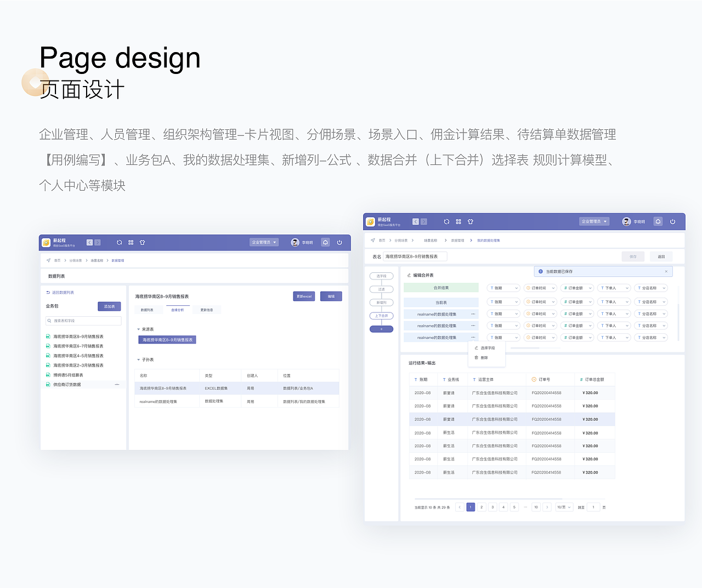The width and height of the screenshot is (702, 588).
Task: Go back using header arrow in data list window
Action: click(89, 242)
